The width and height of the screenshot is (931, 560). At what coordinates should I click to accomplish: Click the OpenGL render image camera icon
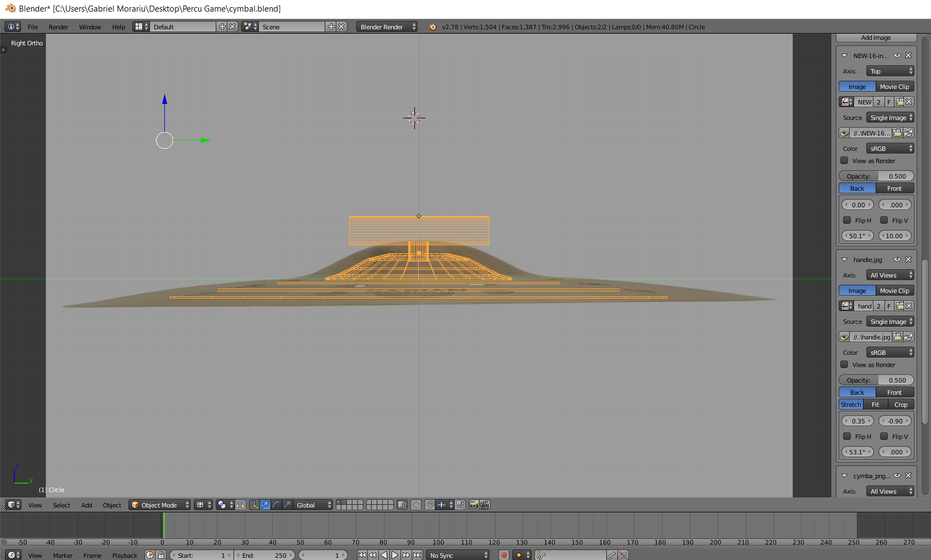(474, 505)
